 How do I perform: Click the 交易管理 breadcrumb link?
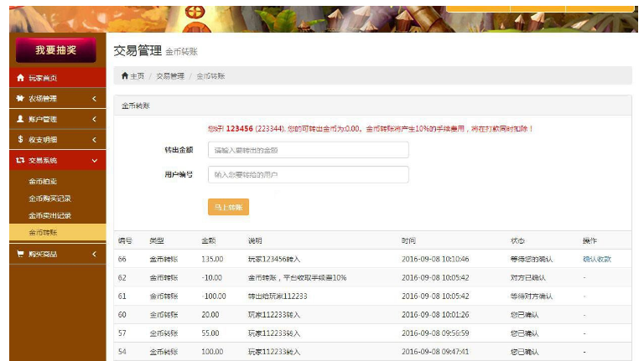click(170, 76)
